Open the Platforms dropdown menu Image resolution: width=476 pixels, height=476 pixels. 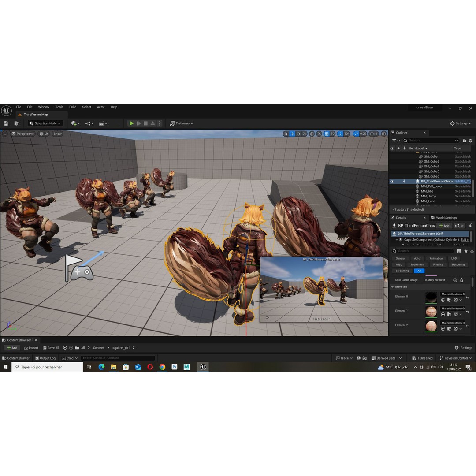(182, 123)
